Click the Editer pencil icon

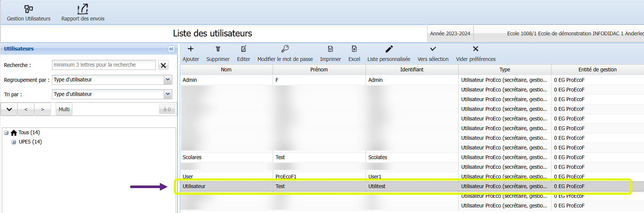pyautogui.click(x=243, y=49)
